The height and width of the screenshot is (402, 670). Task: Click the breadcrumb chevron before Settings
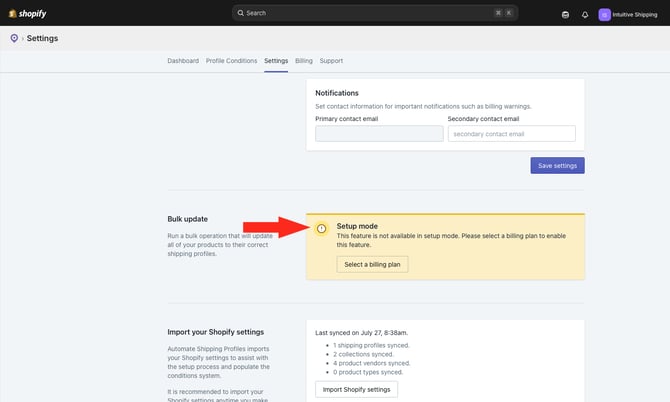(x=22, y=39)
